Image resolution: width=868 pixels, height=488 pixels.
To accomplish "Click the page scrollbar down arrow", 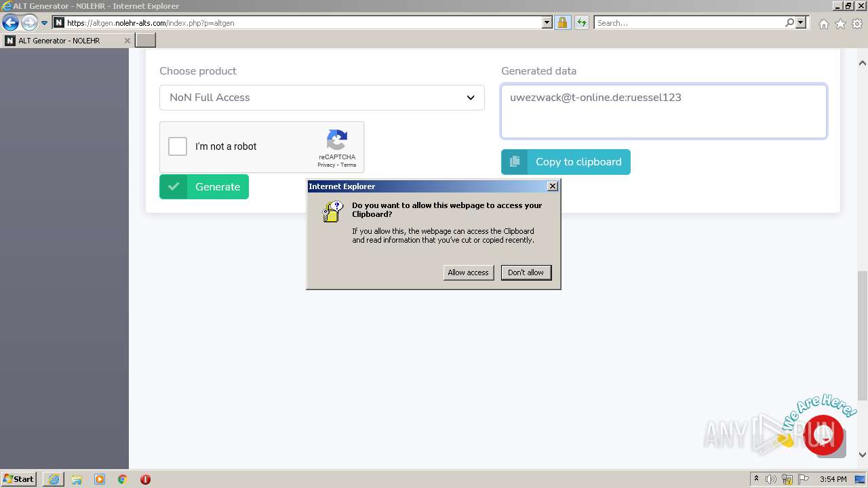I will point(863,455).
